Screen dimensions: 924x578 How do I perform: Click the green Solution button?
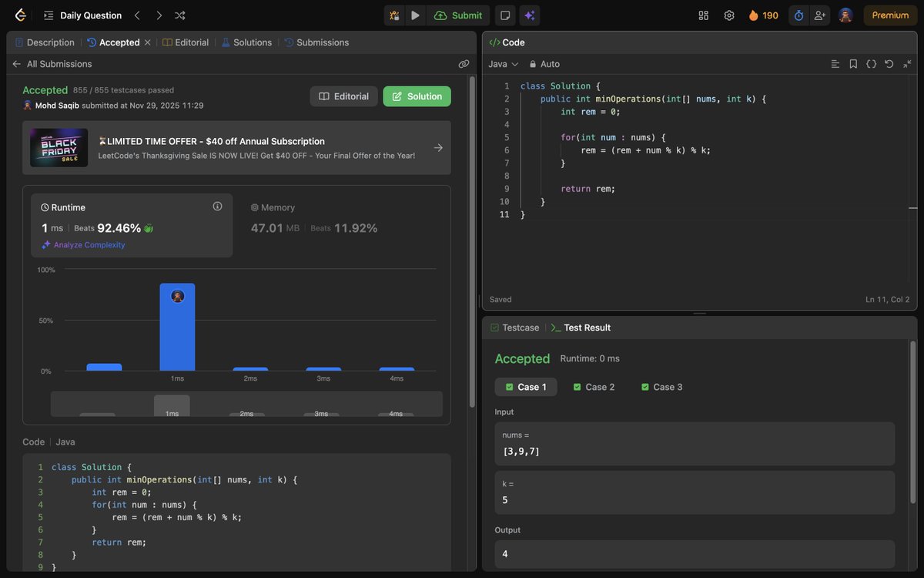click(x=417, y=96)
